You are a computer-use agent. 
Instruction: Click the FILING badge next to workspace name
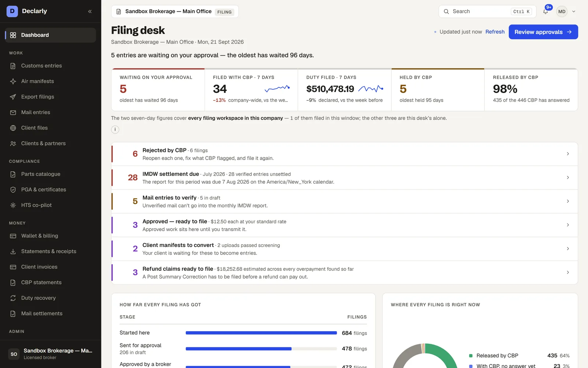click(224, 12)
